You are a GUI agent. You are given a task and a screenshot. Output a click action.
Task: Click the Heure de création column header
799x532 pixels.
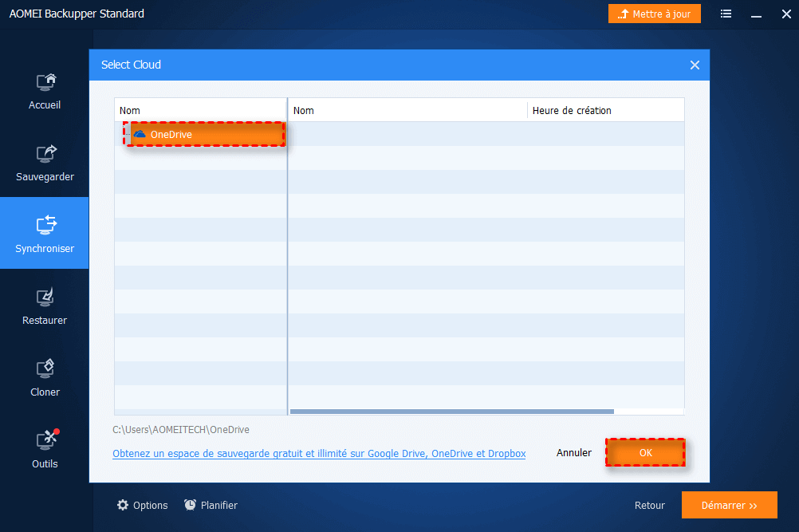pos(605,110)
